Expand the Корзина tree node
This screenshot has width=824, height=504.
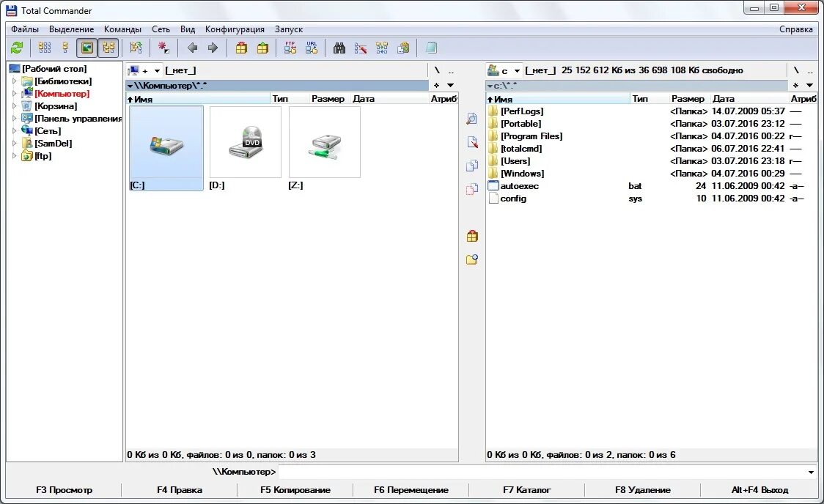click(x=14, y=106)
